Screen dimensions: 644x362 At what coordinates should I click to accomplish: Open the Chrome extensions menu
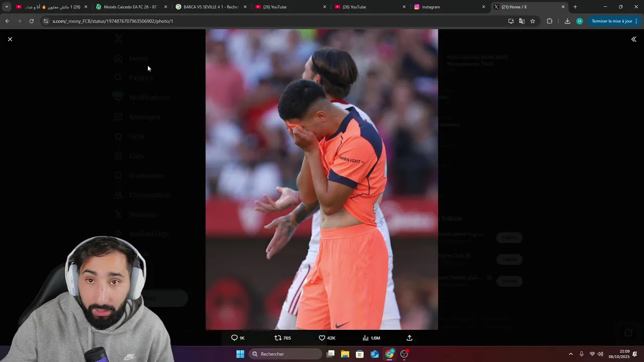coord(549,21)
